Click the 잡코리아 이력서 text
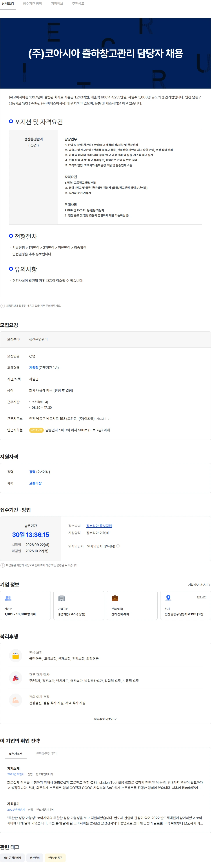Viewport: 211px width, 868px height. (x=97, y=533)
